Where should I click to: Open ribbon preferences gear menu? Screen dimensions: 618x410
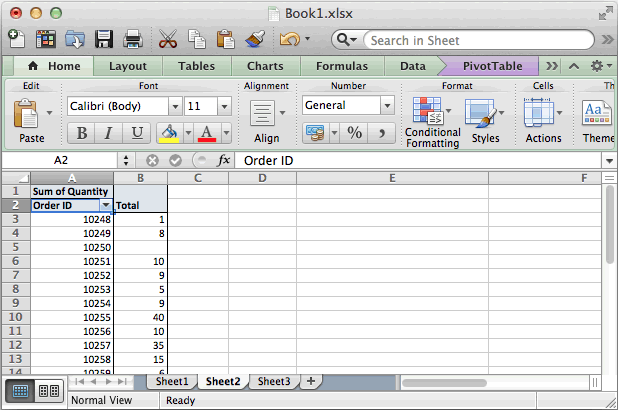[600, 66]
